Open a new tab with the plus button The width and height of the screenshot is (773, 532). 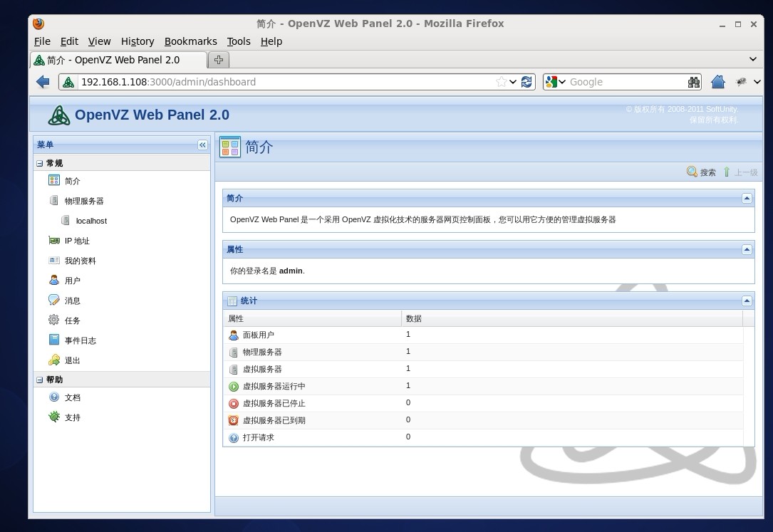click(x=219, y=60)
